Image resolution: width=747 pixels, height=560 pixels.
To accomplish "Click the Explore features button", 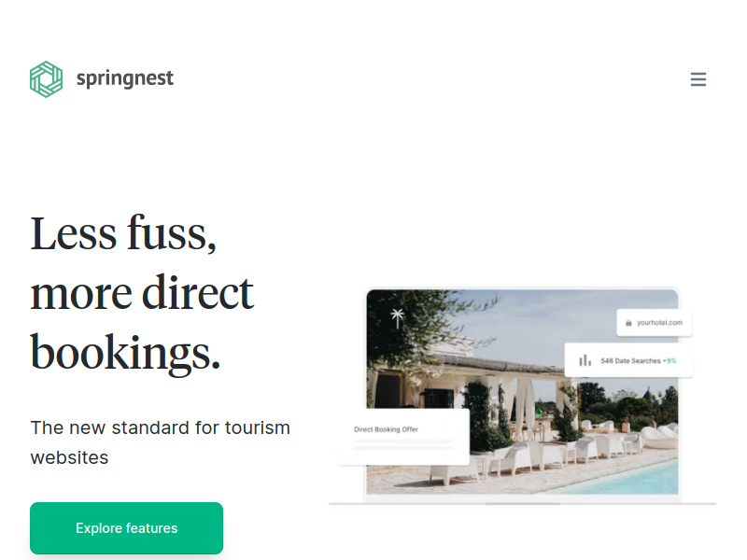I will (126, 527).
